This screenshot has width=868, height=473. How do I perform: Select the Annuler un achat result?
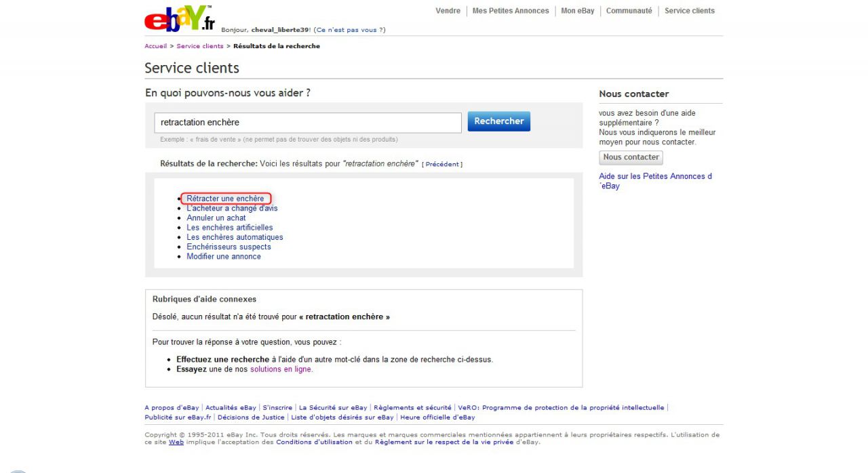tap(216, 218)
